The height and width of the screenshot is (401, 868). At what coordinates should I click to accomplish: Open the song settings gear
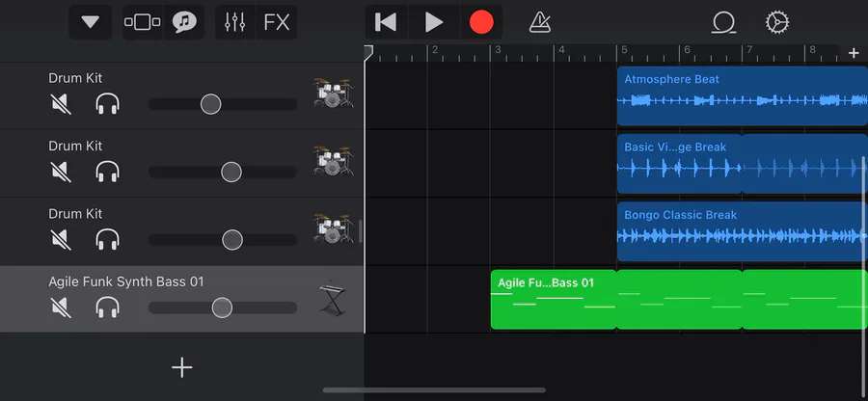pyautogui.click(x=777, y=23)
